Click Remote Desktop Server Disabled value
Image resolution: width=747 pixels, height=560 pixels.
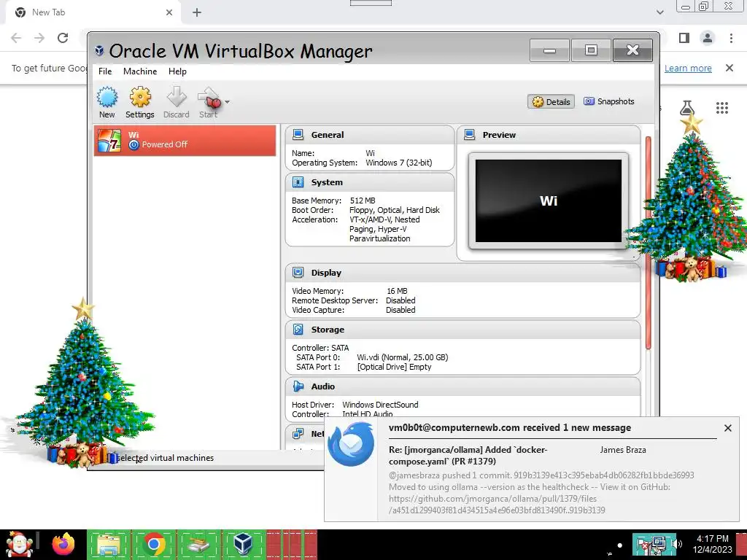pos(400,300)
